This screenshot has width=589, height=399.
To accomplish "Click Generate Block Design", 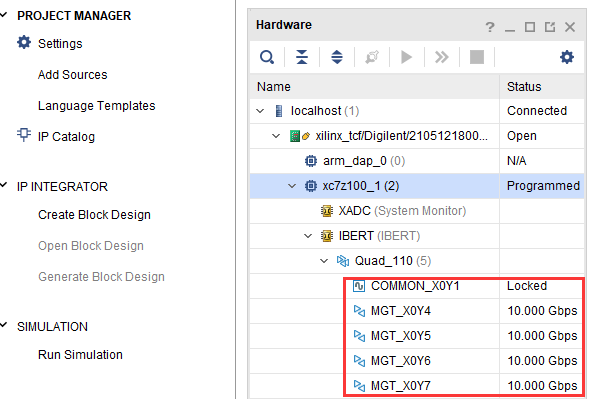I will (101, 277).
